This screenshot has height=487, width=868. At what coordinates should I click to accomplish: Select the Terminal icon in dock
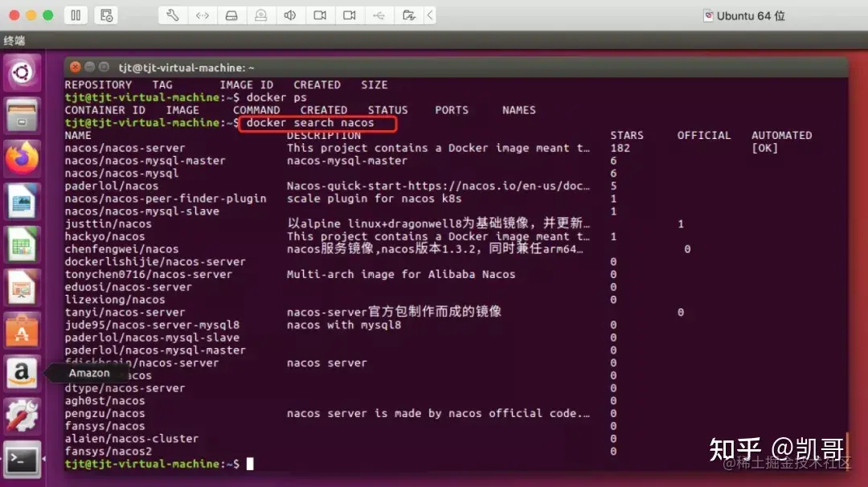coord(22,460)
